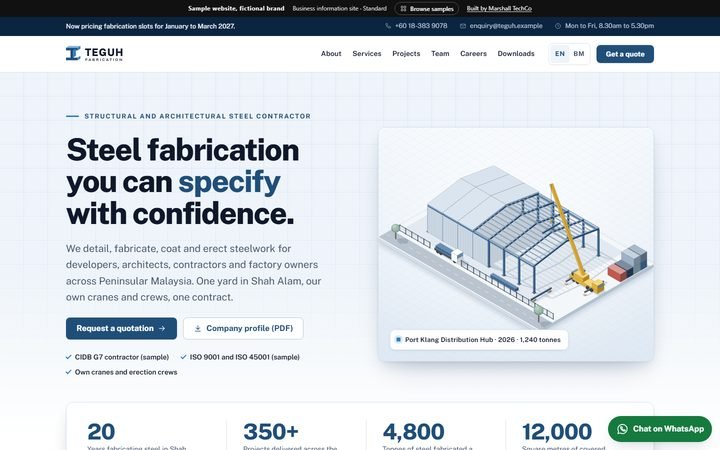Screen dimensions: 720x450
Task: Follow the Built by Marshall TechCo link
Action: pos(499,9)
